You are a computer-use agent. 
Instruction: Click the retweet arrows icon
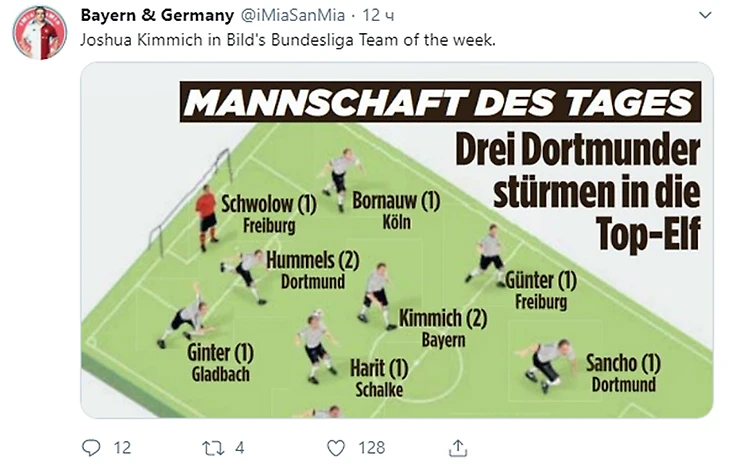tap(214, 448)
